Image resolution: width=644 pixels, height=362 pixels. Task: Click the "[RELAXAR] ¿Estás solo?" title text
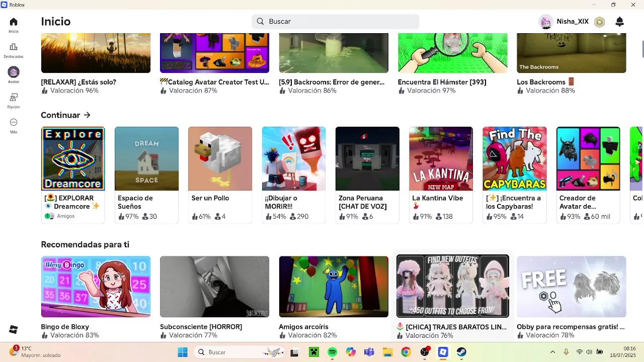pos(78,82)
